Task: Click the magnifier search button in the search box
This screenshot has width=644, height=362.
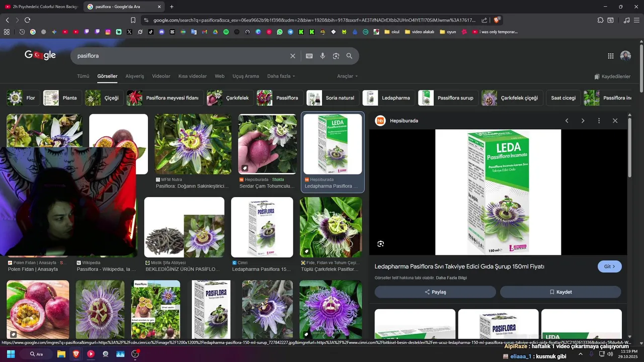Action: pyautogui.click(x=349, y=56)
